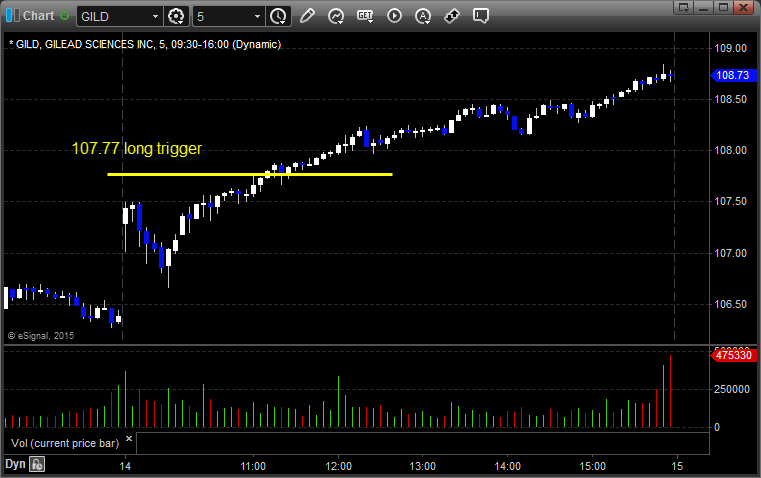Close the Chart window with the red X
Screen dimensions: 761x478
click(743, 7)
